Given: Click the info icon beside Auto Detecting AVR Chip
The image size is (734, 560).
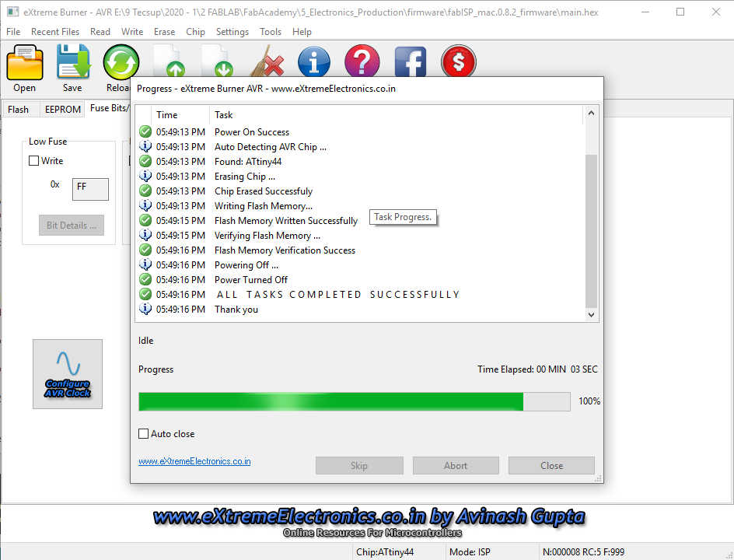Looking at the screenshot, I should pos(145,146).
